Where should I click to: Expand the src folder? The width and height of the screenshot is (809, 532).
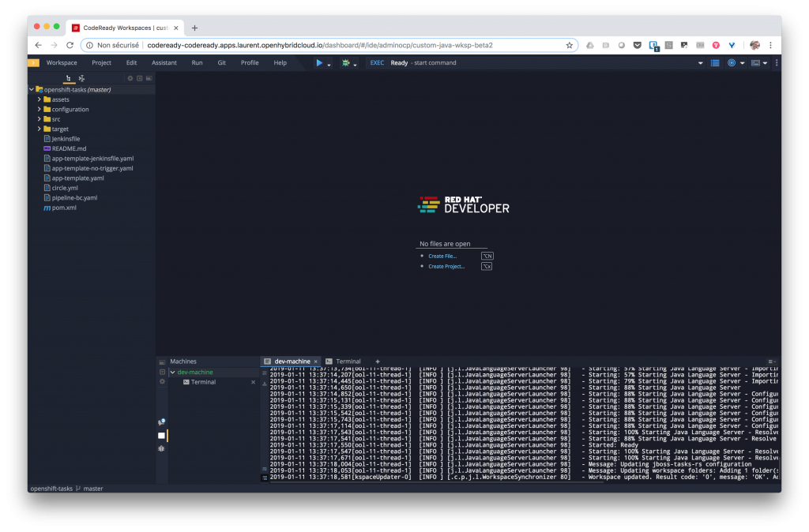(x=39, y=119)
